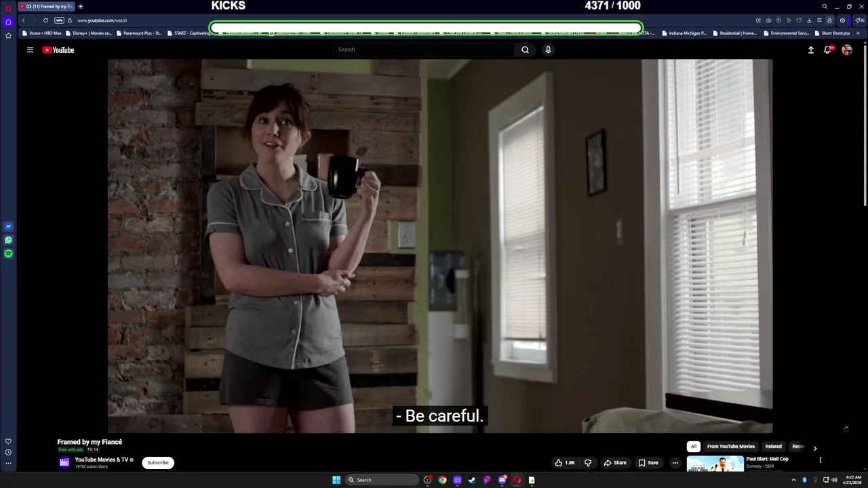
Task: Dislike the video with thumbs-down icon
Action: (588, 463)
